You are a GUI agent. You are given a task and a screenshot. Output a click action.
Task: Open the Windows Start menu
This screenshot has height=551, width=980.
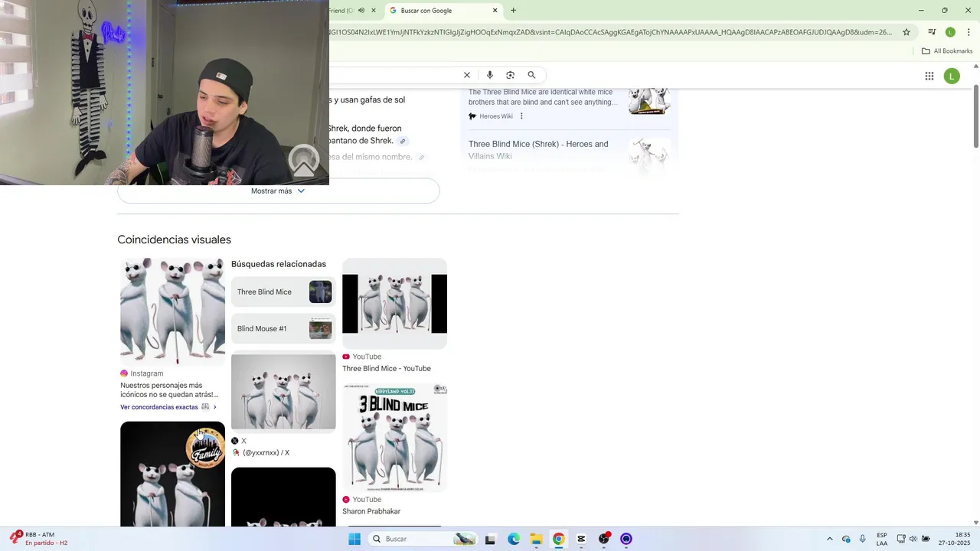click(354, 539)
